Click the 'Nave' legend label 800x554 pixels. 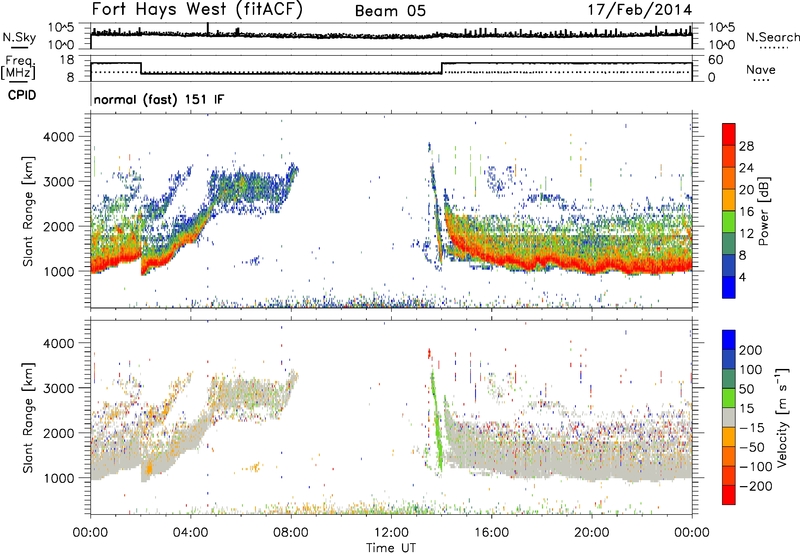pos(761,70)
